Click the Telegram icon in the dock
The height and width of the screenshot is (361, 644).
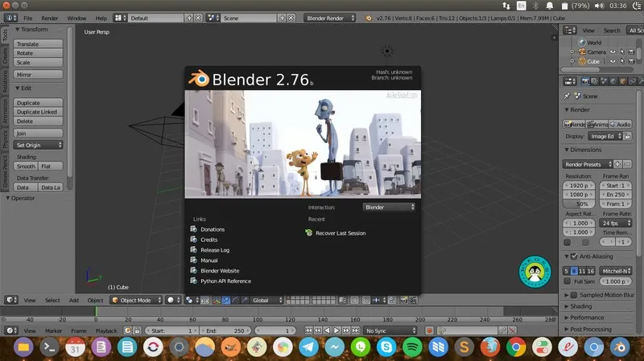[308, 347]
